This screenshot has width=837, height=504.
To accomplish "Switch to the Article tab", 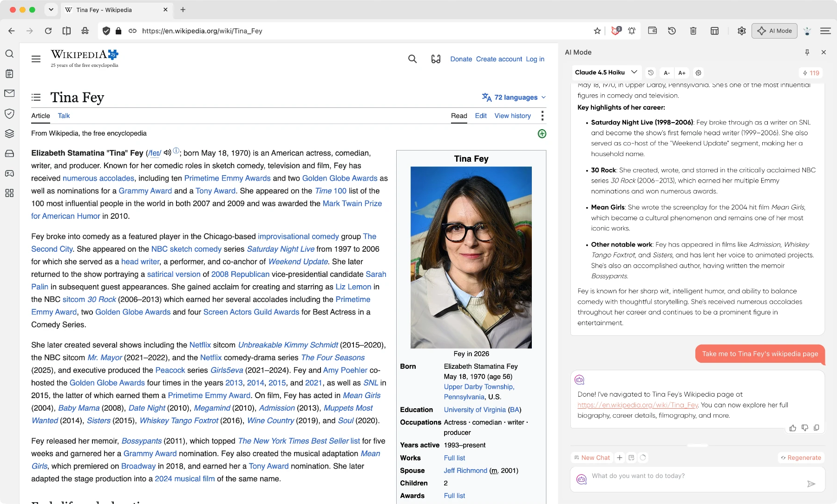I will pyautogui.click(x=40, y=116).
